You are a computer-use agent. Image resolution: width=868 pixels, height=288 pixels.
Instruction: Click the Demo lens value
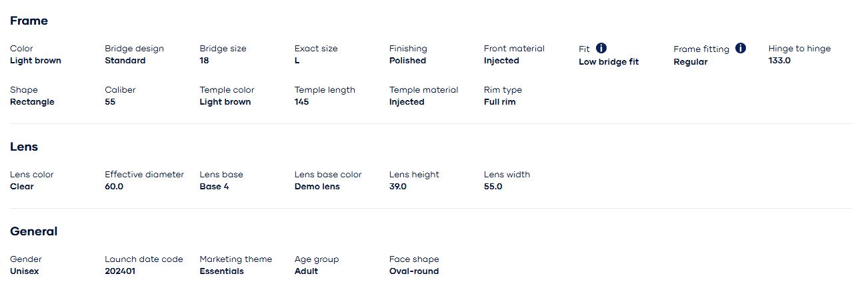pyautogui.click(x=317, y=187)
